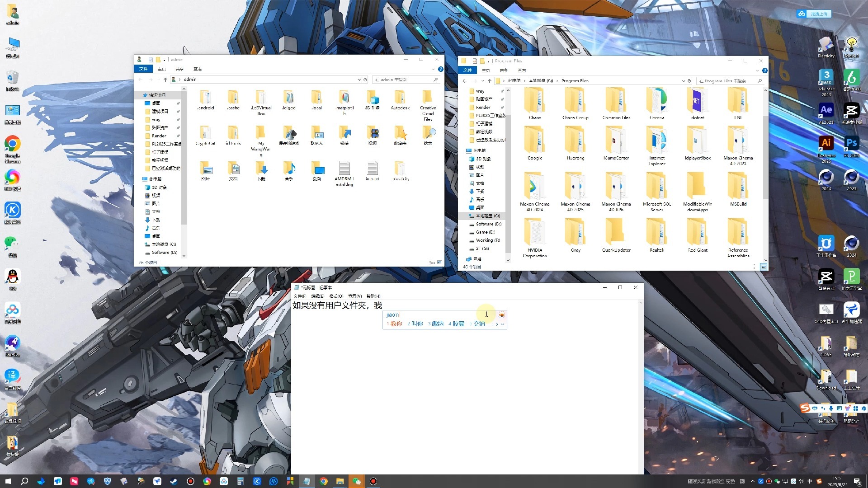Open the .cache folder in admin window
Image resolution: width=868 pixels, height=488 pixels.
[233, 100]
